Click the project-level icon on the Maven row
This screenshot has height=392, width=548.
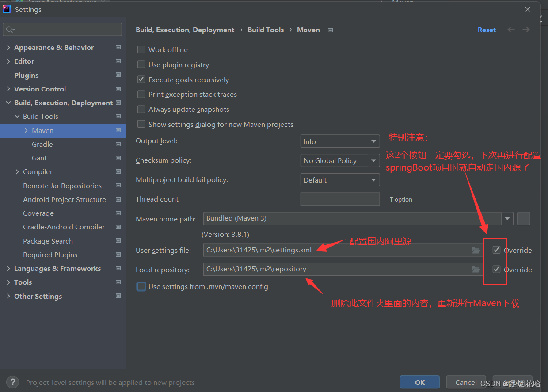[x=118, y=130]
